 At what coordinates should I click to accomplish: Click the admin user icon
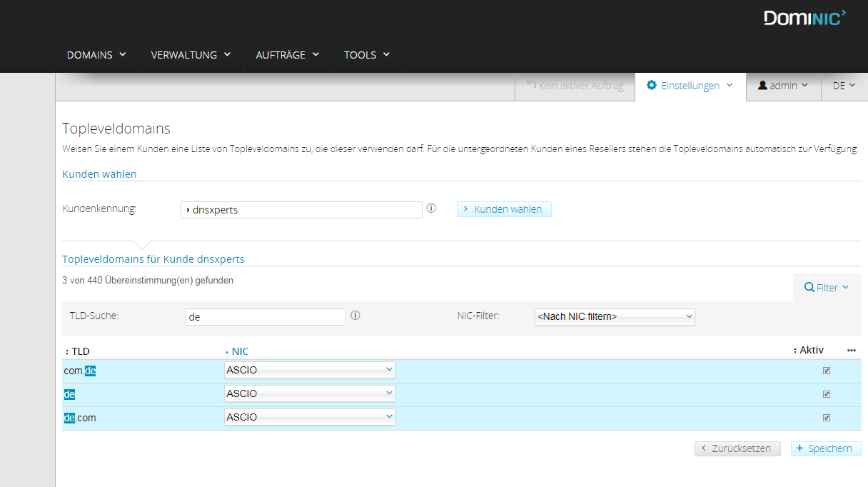(x=762, y=85)
